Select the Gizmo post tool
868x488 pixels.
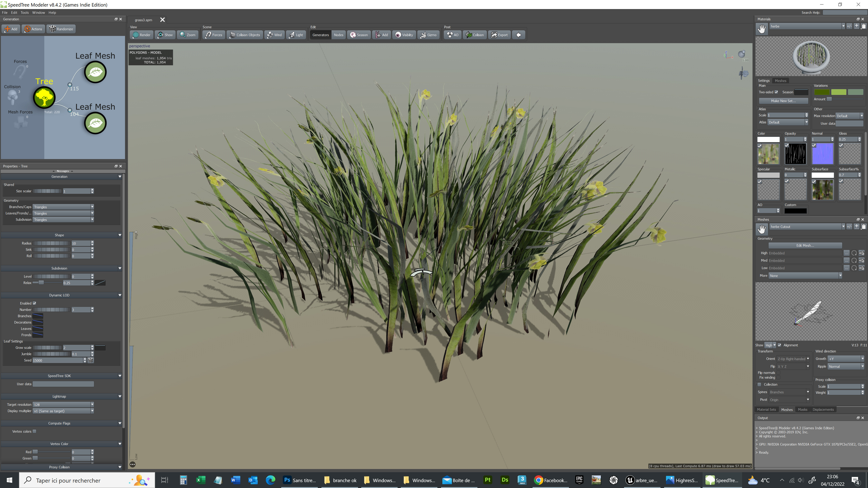(428, 35)
